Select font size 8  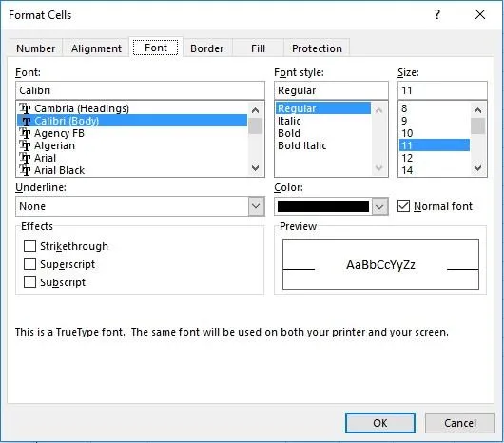click(x=435, y=108)
